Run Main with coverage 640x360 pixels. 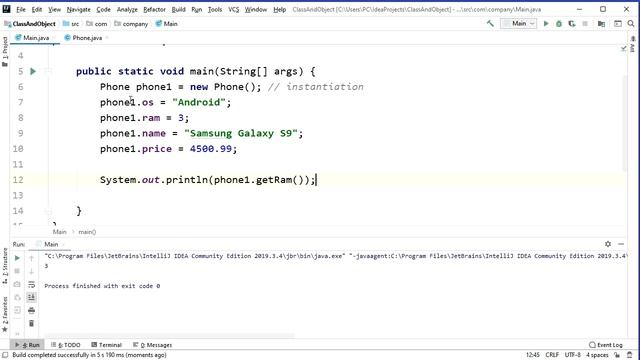pos(572,24)
